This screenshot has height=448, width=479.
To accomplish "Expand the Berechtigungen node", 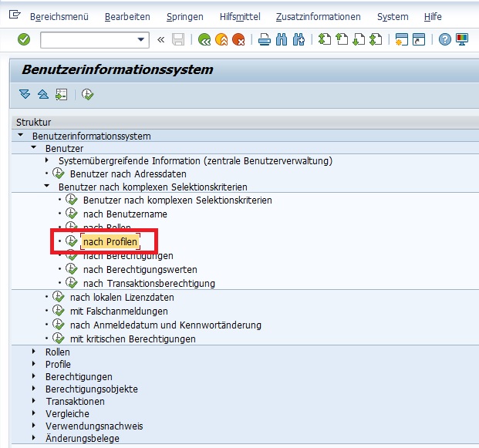I will [x=34, y=376].
